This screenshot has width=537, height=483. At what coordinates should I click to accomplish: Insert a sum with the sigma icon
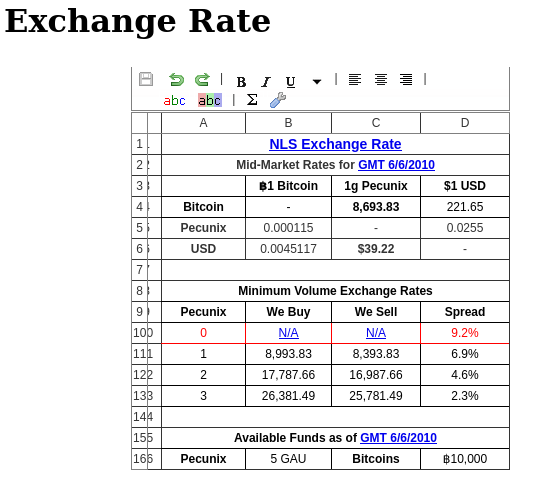(x=252, y=100)
